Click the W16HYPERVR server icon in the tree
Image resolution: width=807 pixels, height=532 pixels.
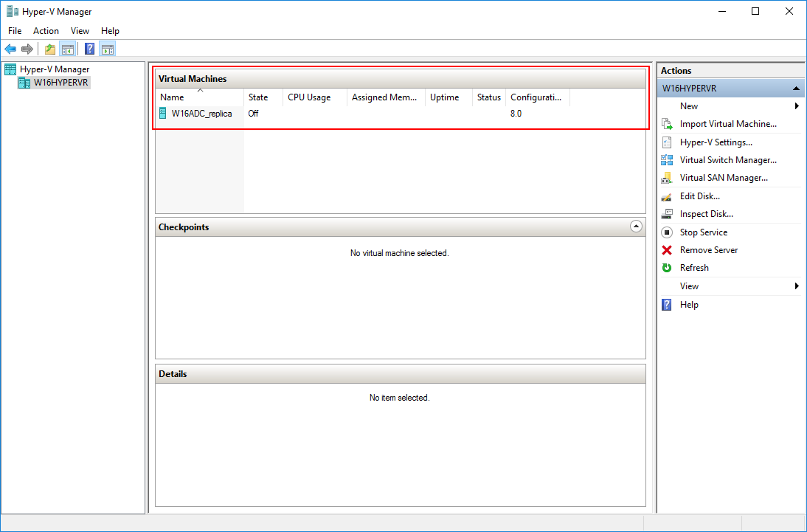point(24,83)
